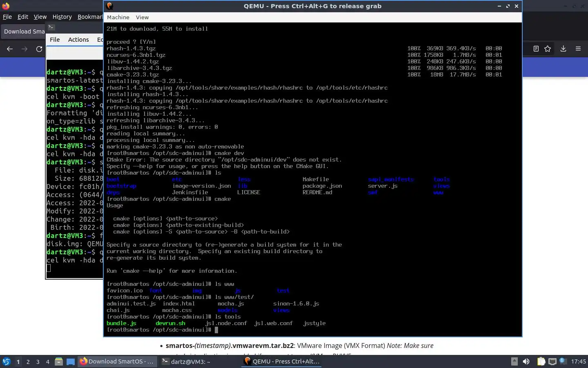Reload the Firefox page

click(x=39, y=49)
